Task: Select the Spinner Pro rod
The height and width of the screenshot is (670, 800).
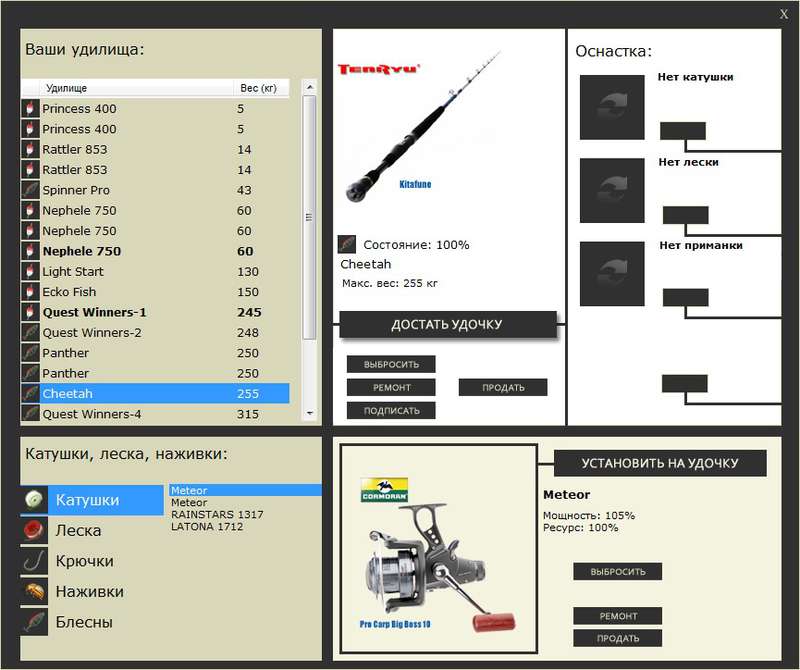Action: click(155, 190)
